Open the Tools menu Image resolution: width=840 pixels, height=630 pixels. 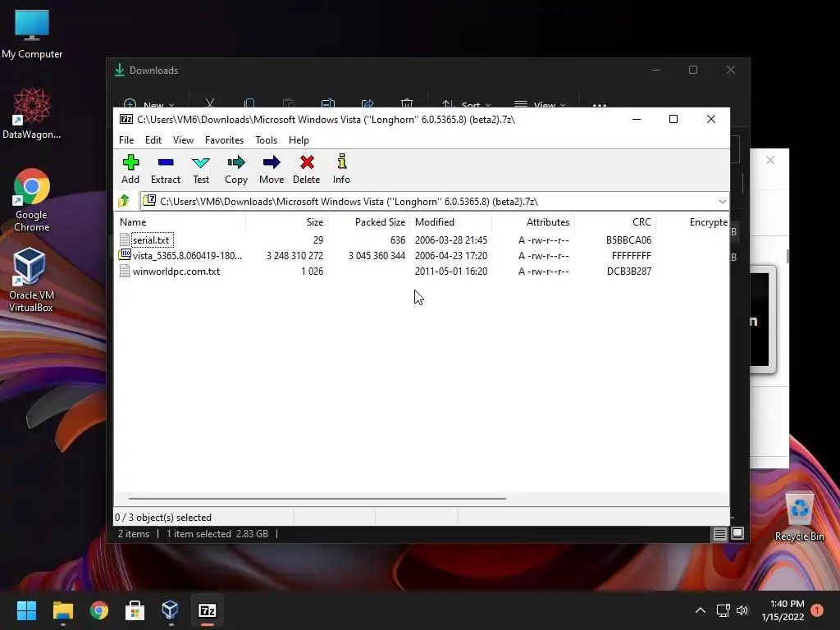(x=267, y=139)
